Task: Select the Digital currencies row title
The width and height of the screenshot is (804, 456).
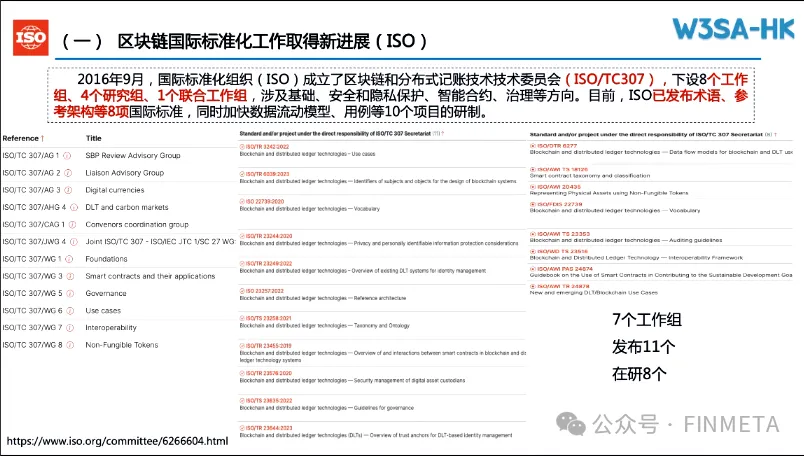Action: pyautogui.click(x=114, y=190)
